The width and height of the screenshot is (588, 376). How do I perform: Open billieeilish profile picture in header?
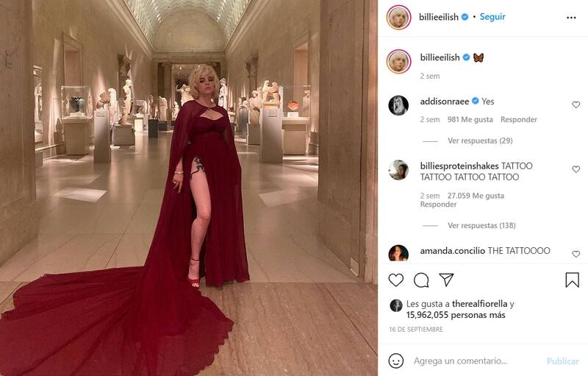point(398,17)
